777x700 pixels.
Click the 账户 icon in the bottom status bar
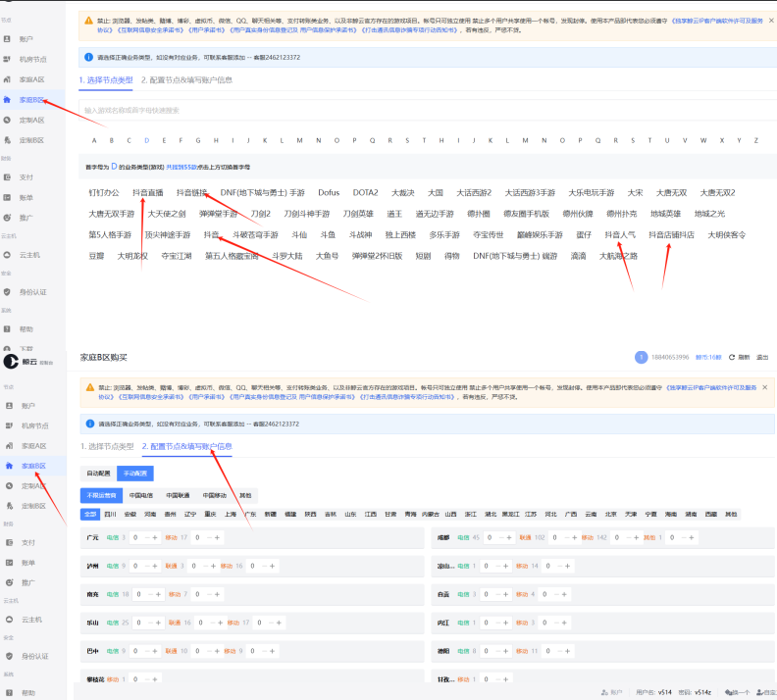(604, 692)
